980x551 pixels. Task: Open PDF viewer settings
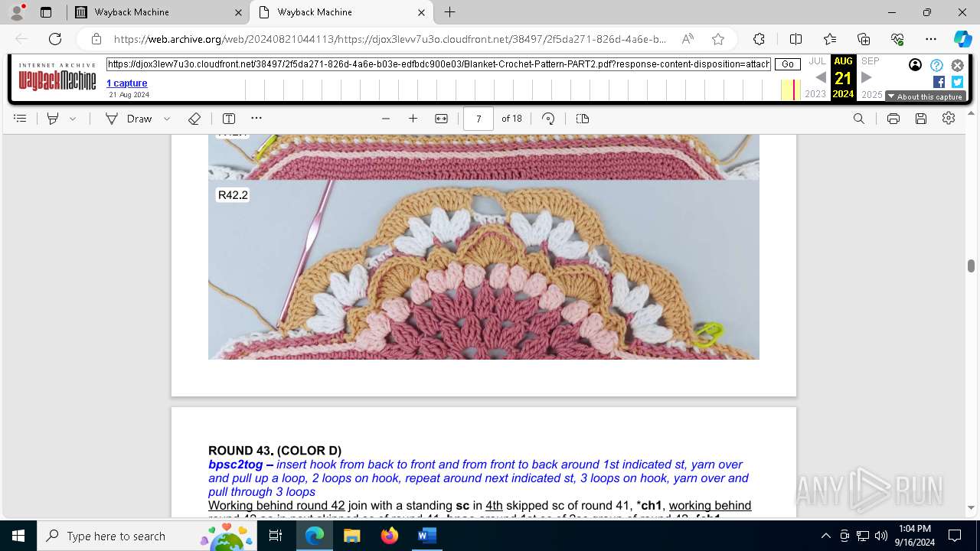pos(949,119)
